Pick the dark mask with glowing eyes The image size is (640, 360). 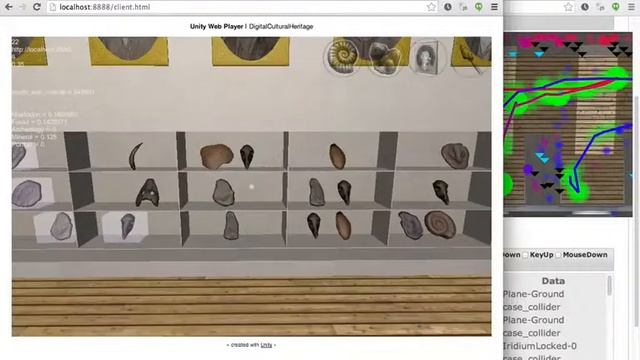coord(148,193)
